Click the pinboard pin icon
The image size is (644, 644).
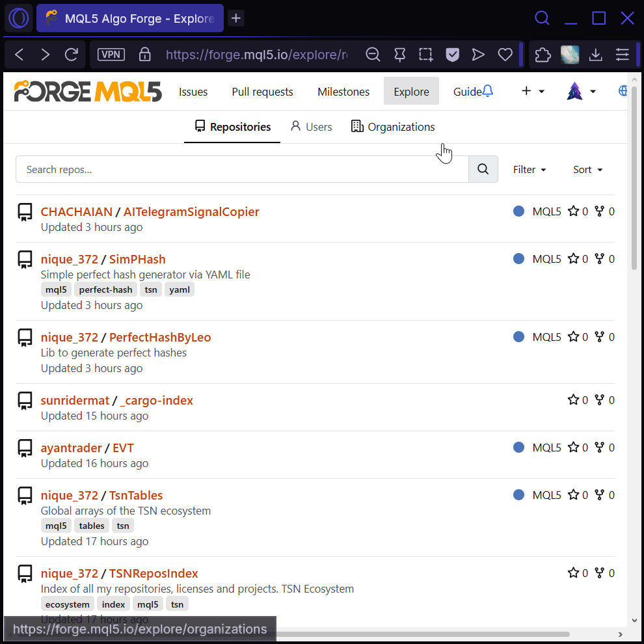[x=399, y=54]
